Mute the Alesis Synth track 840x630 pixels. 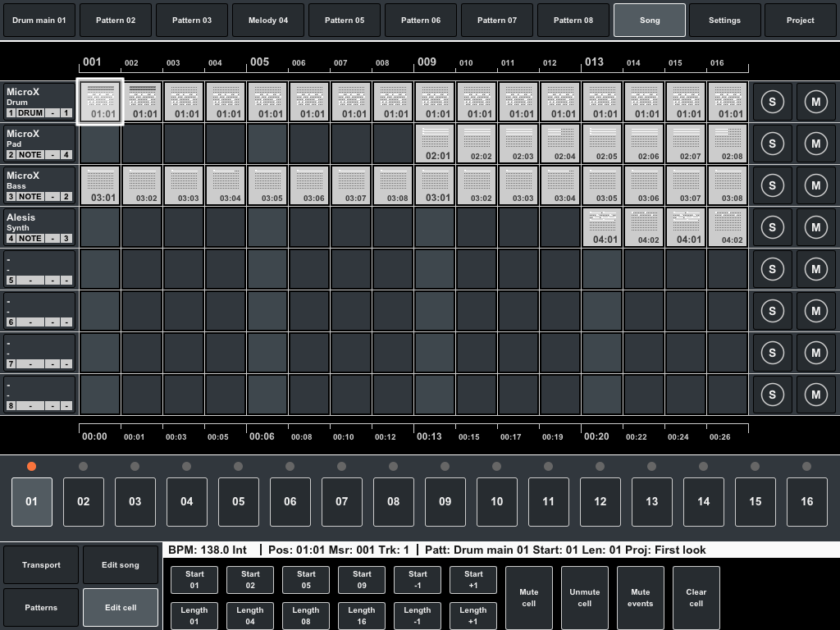click(815, 227)
